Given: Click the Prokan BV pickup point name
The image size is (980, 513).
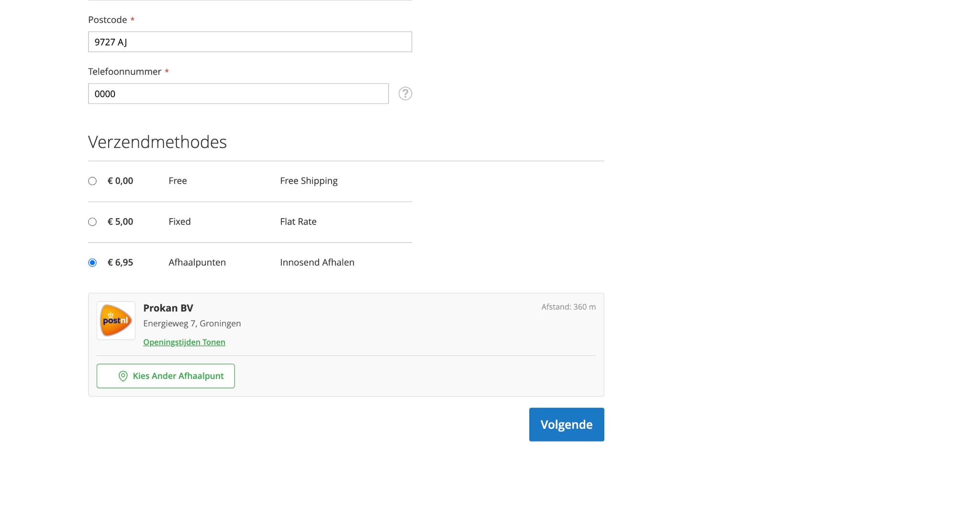Looking at the screenshot, I should pyautogui.click(x=167, y=308).
